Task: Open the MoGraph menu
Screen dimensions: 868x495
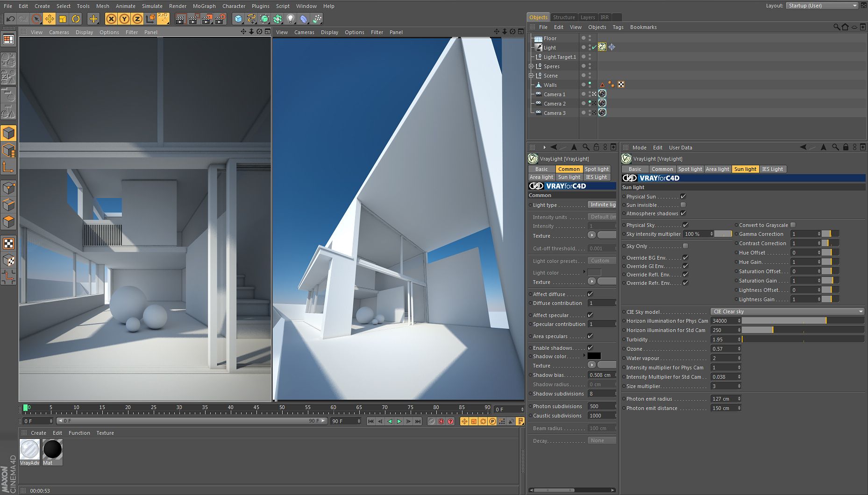Action: point(204,6)
